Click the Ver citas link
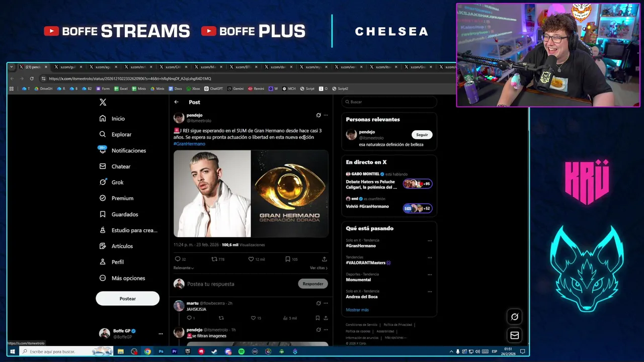 click(318, 268)
